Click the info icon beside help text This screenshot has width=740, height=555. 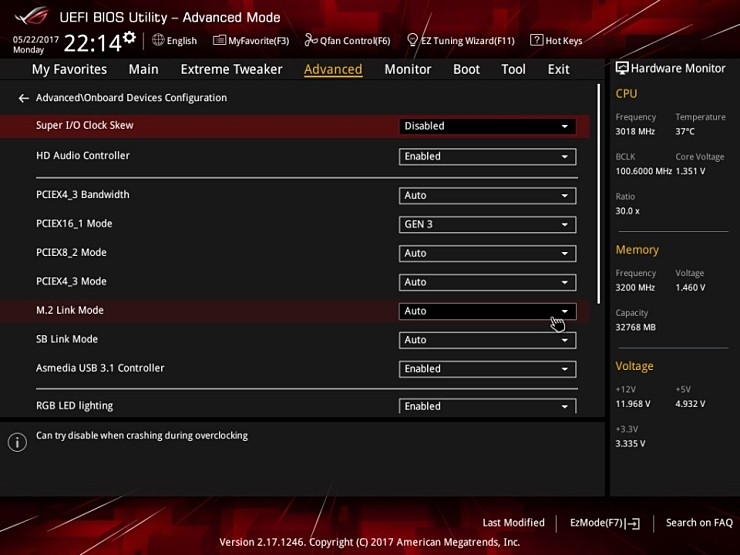pos(17,442)
